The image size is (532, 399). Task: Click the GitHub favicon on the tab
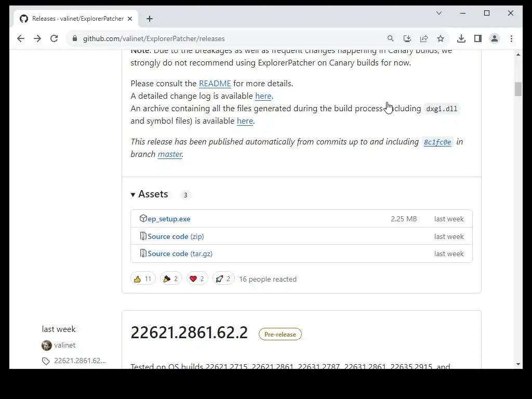(24, 19)
